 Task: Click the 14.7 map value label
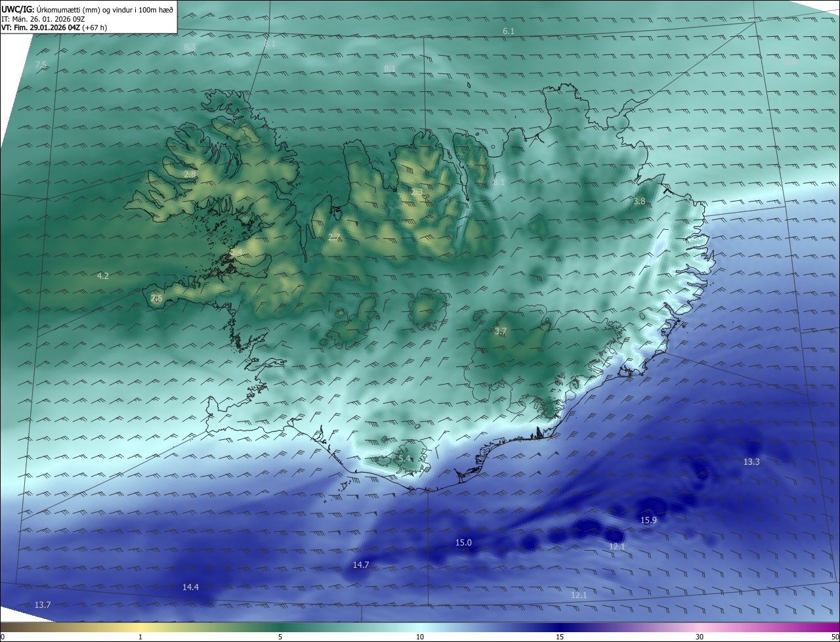coord(361,565)
